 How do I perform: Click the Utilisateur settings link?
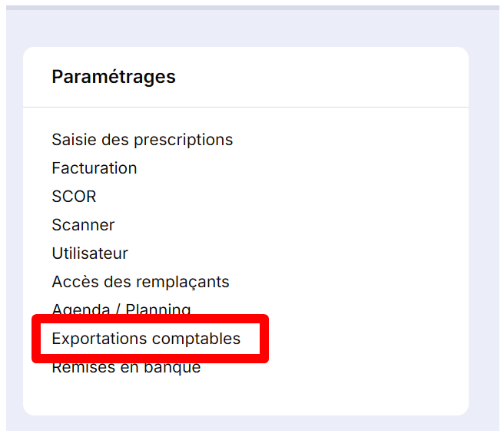pyautogui.click(x=90, y=253)
